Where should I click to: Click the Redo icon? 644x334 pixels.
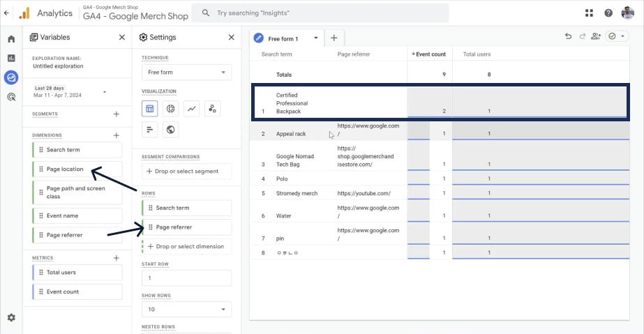pyautogui.click(x=583, y=36)
